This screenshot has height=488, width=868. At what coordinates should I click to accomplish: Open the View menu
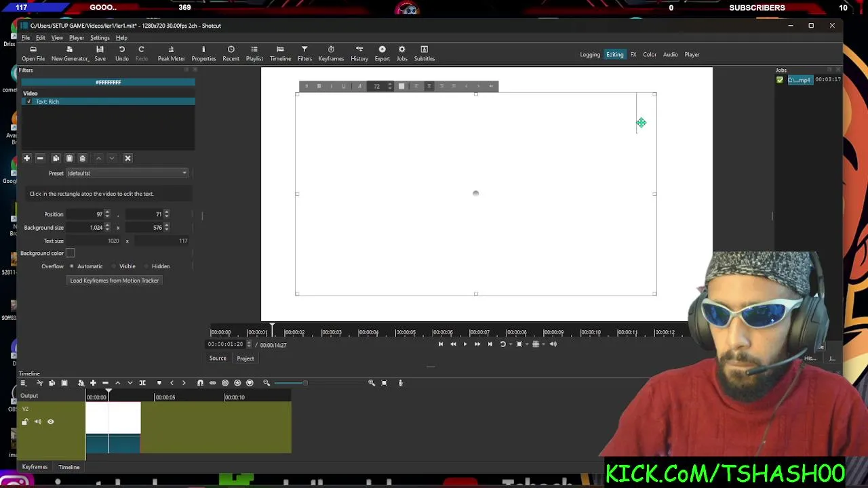click(57, 38)
